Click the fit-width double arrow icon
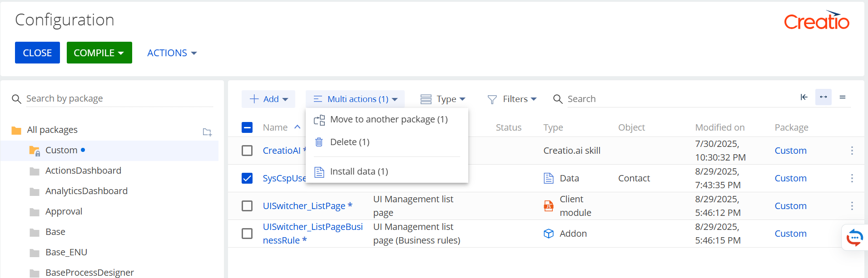The height and width of the screenshot is (278, 868). tap(823, 97)
